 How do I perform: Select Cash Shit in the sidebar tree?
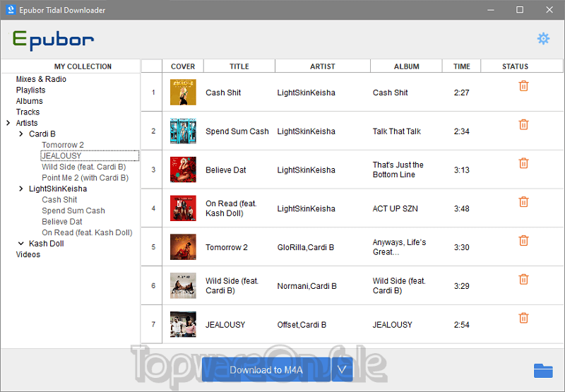(x=59, y=200)
